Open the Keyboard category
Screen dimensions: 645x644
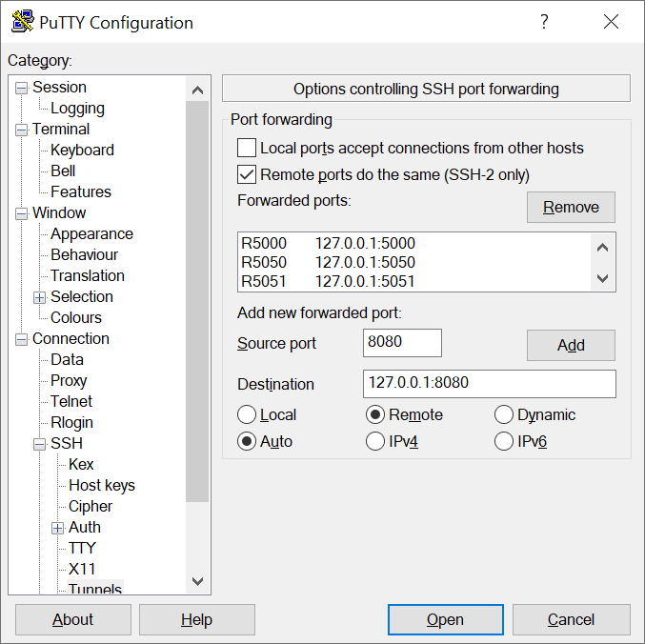click(x=82, y=151)
